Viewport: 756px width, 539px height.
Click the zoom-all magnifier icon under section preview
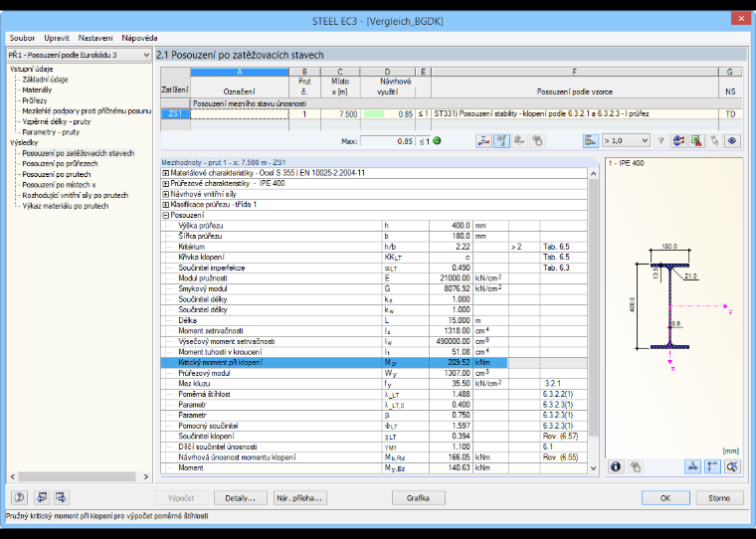point(732,466)
